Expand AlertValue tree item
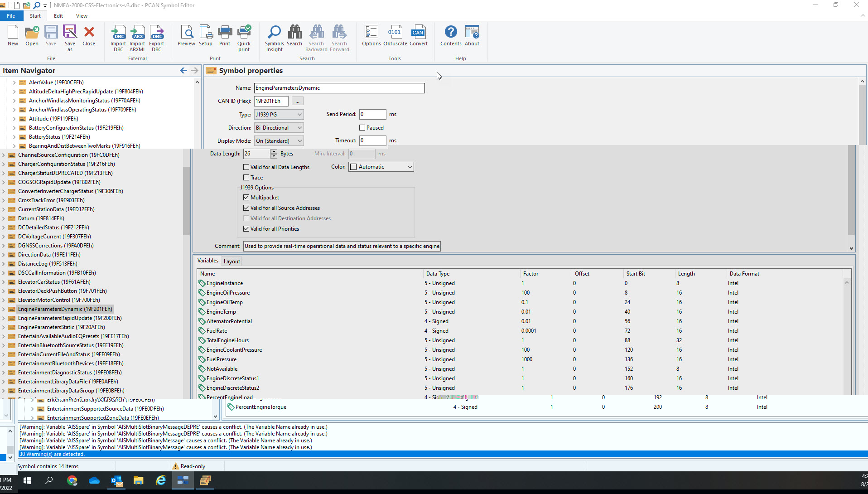868x494 pixels. (x=14, y=82)
